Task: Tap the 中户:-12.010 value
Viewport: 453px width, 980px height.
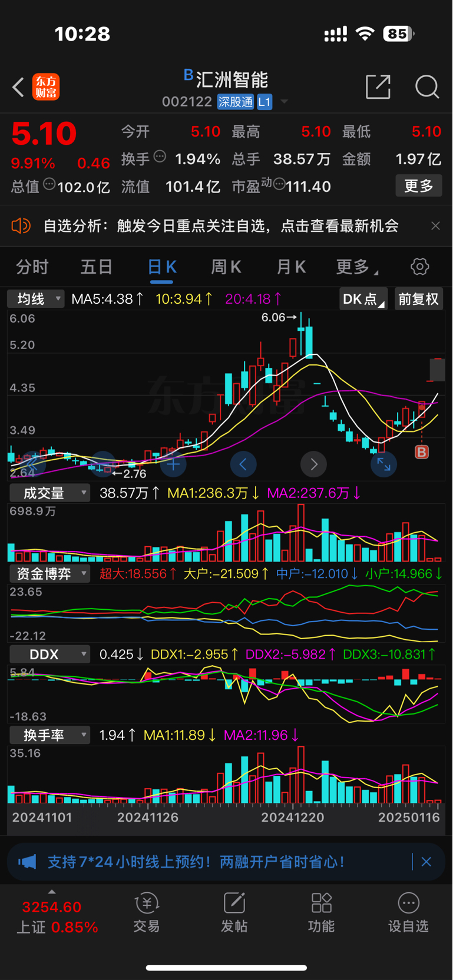Action: click(x=318, y=573)
